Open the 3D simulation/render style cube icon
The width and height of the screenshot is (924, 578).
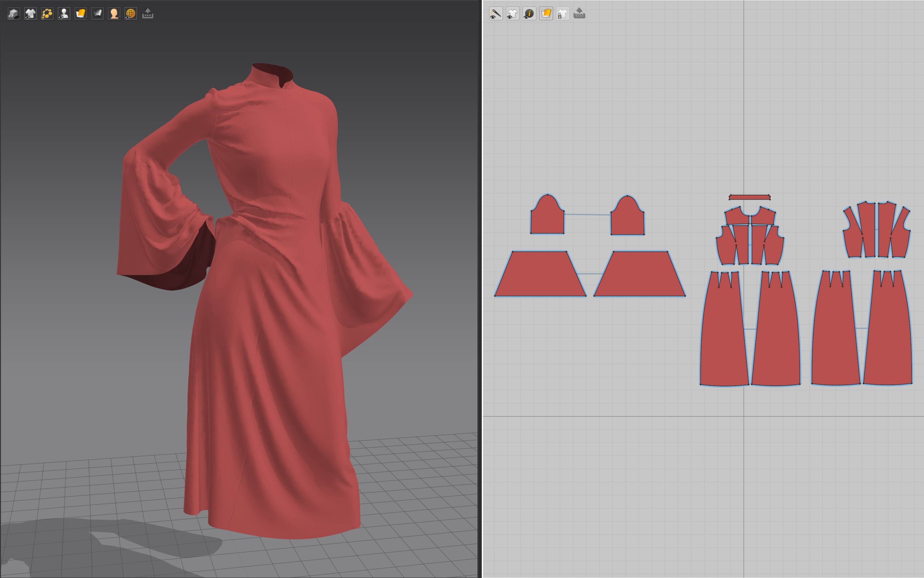[x=14, y=14]
